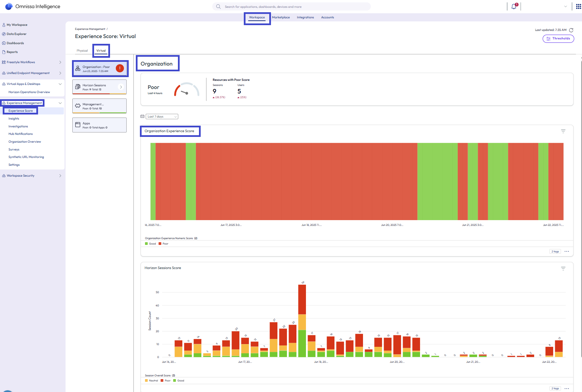Open Organization Overview in sidebar

tap(25, 142)
